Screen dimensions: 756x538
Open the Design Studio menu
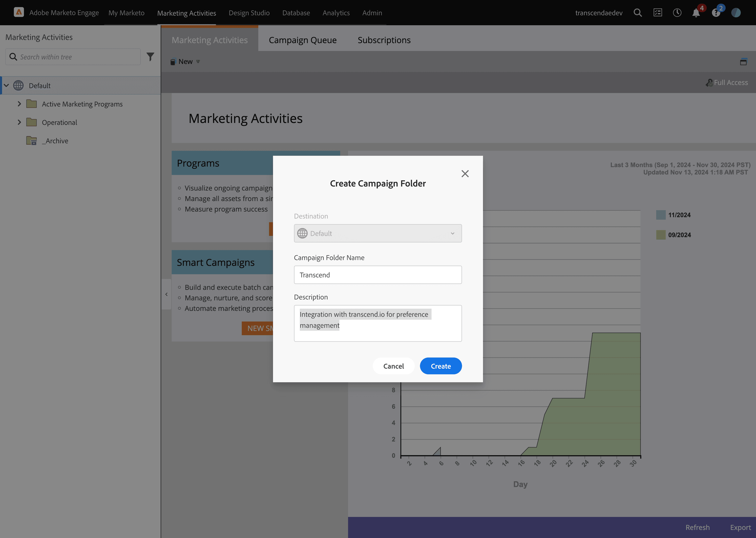tap(249, 13)
